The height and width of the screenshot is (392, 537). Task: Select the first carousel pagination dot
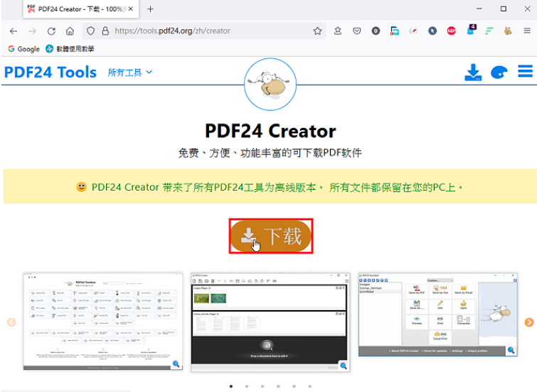(x=231, y=386)
